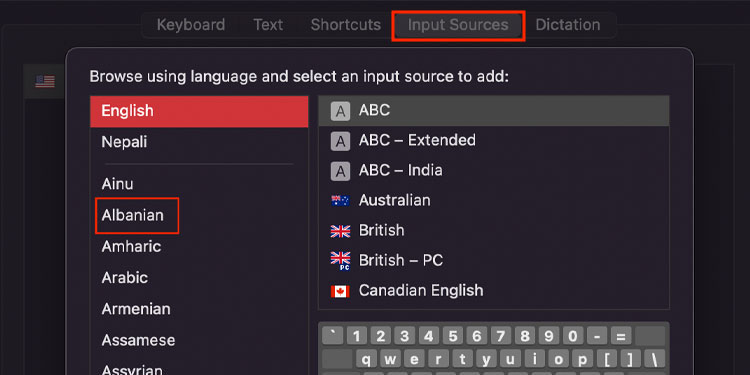750x375 pixels.
Task: Click the ABC – India keyboard icon
Action: 340,171
